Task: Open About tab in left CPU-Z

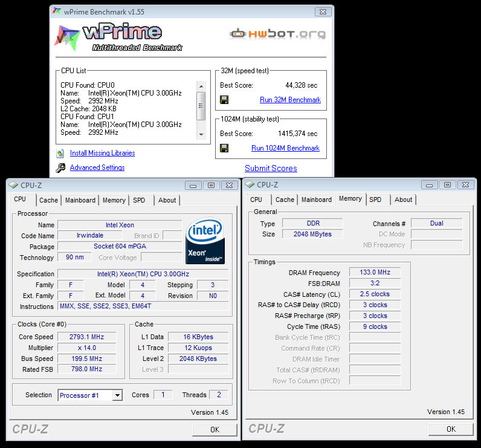Action: click(167, 200)
